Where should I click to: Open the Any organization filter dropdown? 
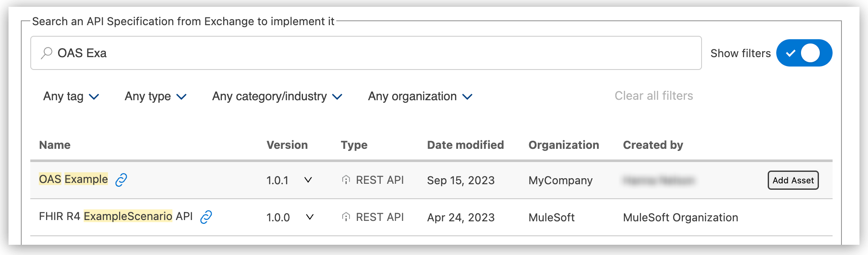[x=420, y=96]
